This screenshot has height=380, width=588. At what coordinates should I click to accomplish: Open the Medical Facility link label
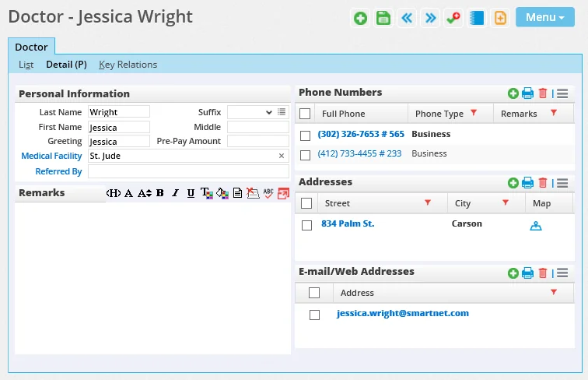pos(51,156)
